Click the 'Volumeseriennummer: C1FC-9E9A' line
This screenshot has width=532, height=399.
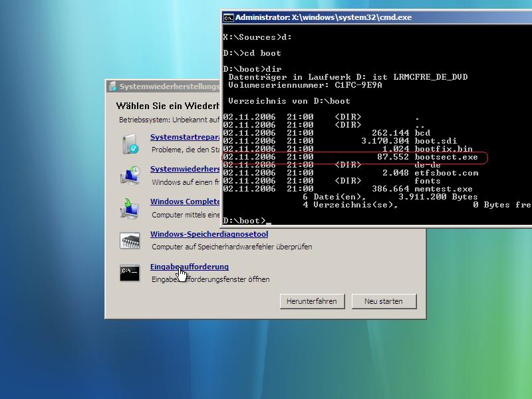click(305, 85)
